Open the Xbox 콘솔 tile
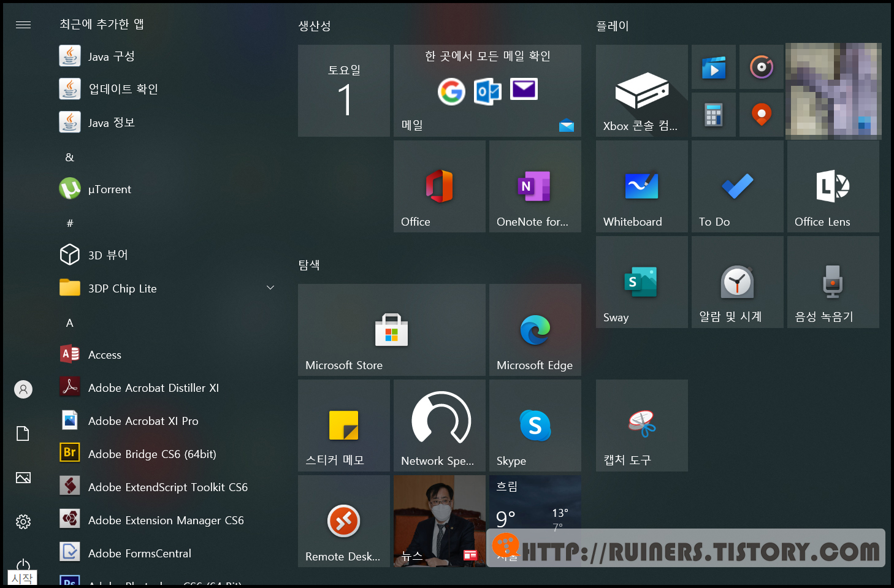The image size is (894, 588). tap(642, 91)
